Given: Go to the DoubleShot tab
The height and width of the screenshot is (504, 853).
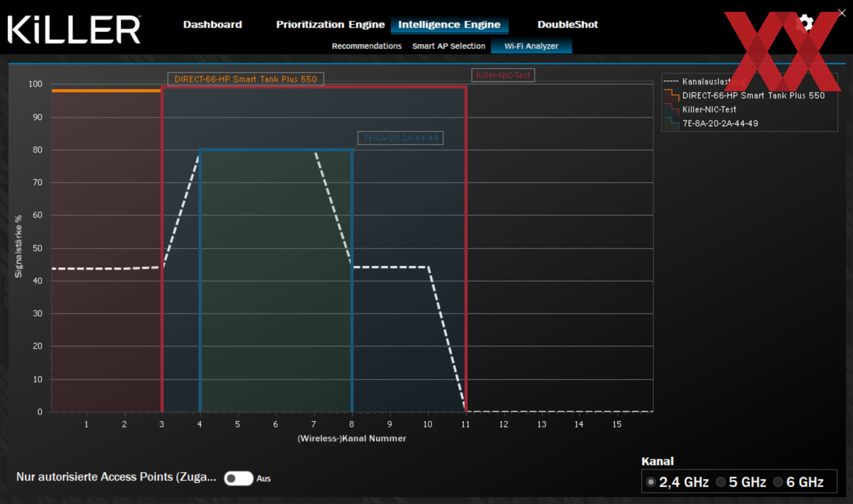Looking at the screenshot, I should 567,24.
